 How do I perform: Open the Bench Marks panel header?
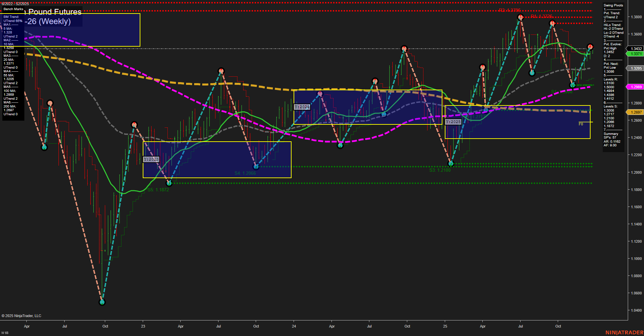pos(13,9)
